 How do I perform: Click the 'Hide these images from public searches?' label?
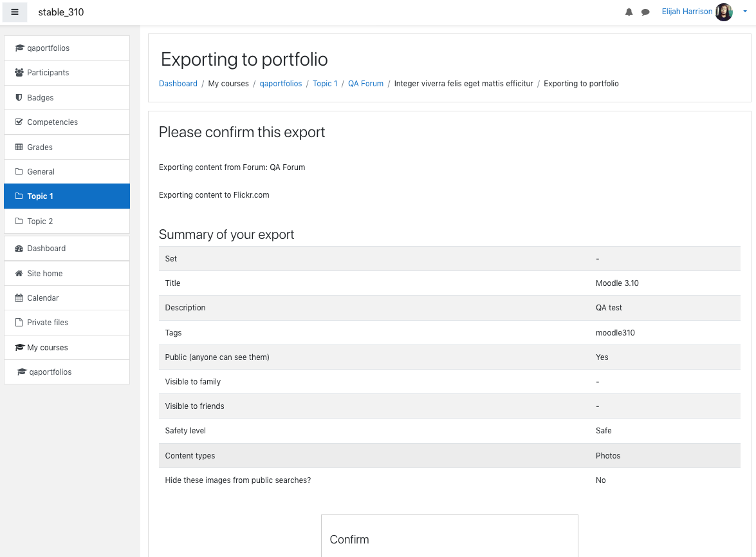point(237,480)
